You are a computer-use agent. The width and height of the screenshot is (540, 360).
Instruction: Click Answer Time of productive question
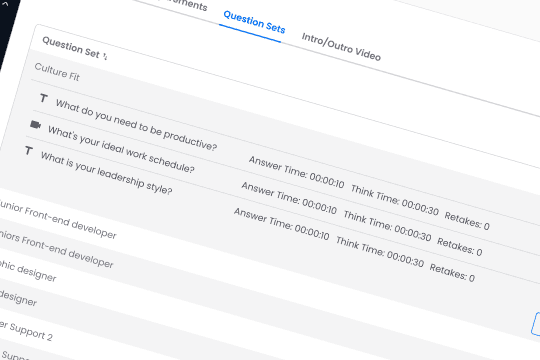coord(297,172)
